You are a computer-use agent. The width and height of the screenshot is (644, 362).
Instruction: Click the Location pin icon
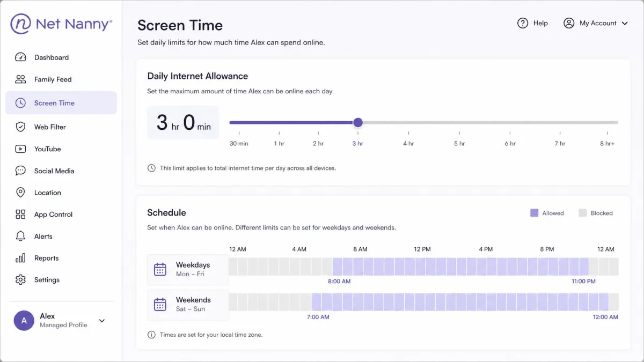(x=20, y=193)
